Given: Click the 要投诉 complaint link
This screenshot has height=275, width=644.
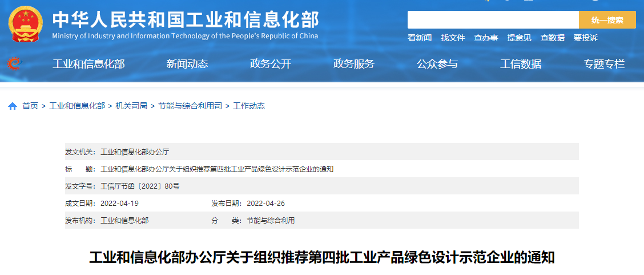Looking at the screenshot, I should click(x=585, y=38).
